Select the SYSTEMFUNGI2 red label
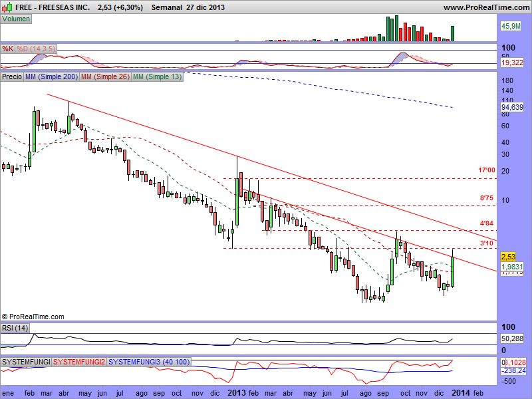This screenshot has width=532, height=399. tap(79, 362)
